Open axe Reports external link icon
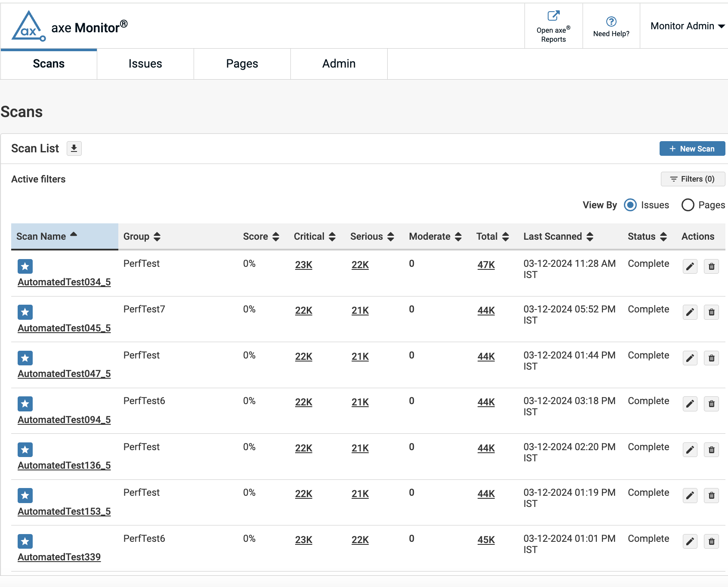Image resolution: width=728 pixels, height=587 pixels. click(553, 16)
